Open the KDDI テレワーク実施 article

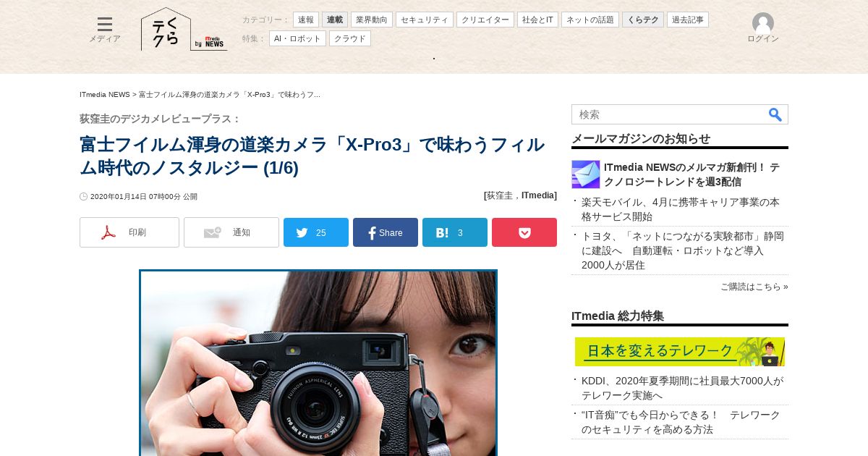[683, 388]
